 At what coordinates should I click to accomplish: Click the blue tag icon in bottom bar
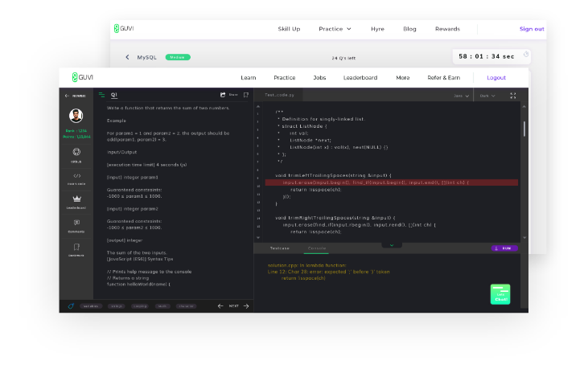tap(71, 306)
